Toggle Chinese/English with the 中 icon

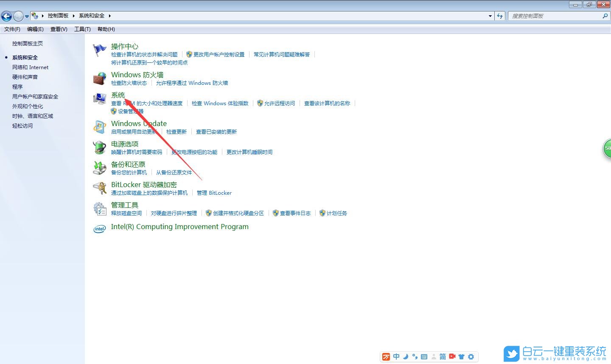coord(396,357)
